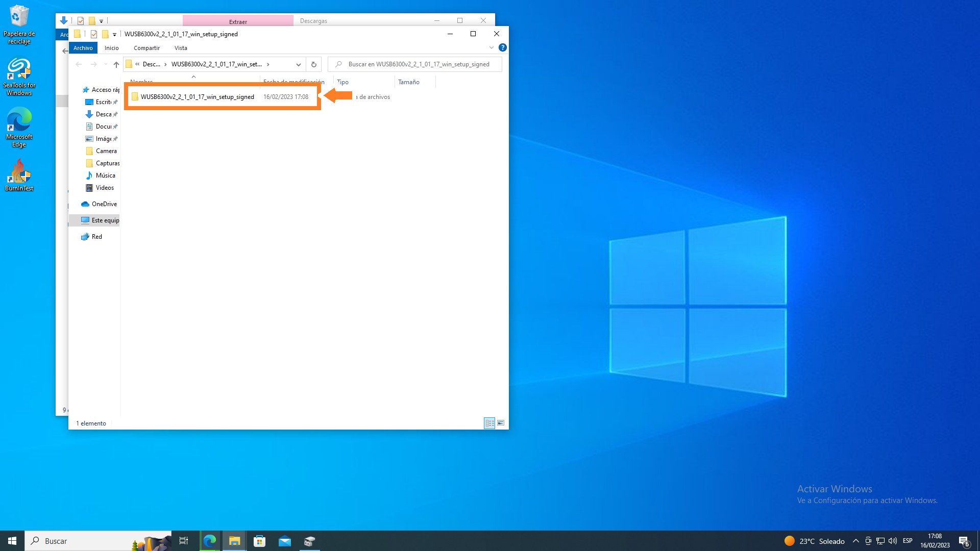
Task: Switch to details view layout
Action: [489, 423]
